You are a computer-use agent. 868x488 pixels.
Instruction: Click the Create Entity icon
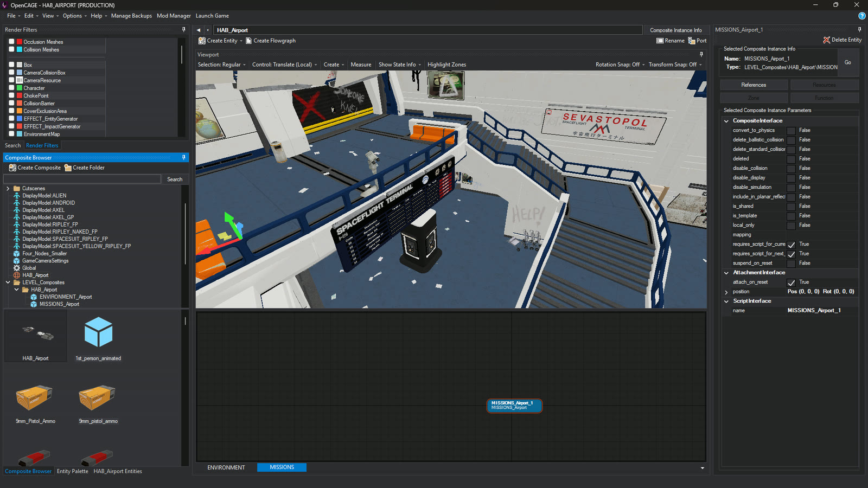click(x=202, y=41)
